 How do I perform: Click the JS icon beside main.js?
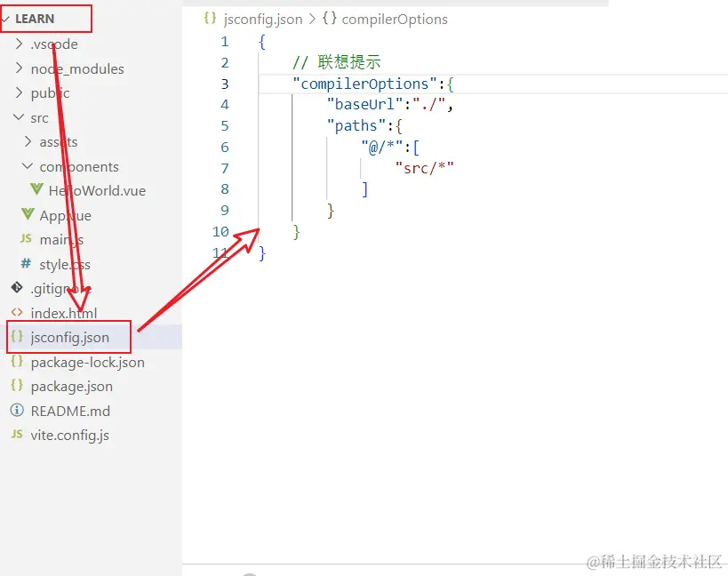coord(26,238)
